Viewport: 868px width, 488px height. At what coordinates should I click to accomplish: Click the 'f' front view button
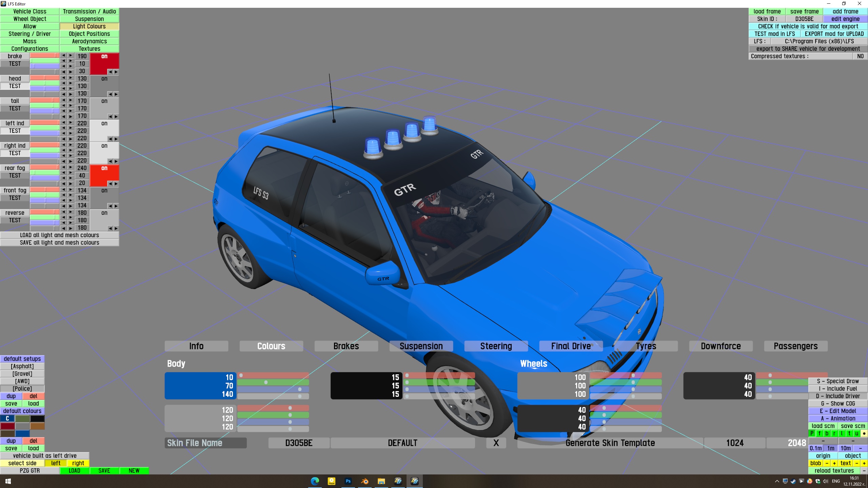coord(819,433)
